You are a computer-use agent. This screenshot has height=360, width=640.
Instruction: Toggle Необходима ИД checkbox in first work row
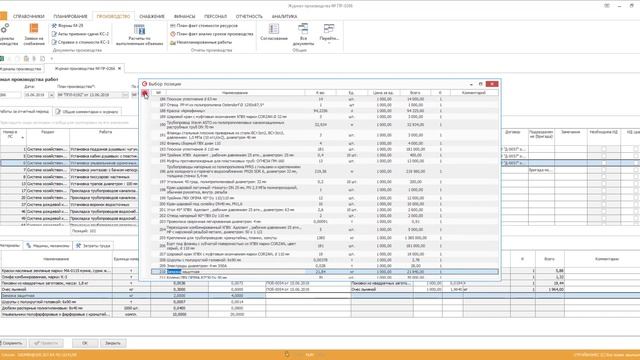[604, 149]
